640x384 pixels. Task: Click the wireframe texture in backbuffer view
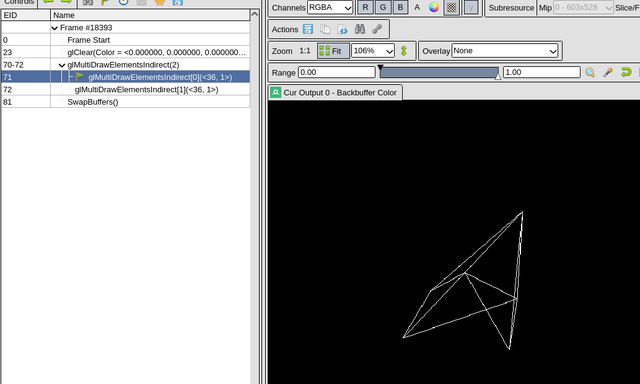(x=463, y=280)
